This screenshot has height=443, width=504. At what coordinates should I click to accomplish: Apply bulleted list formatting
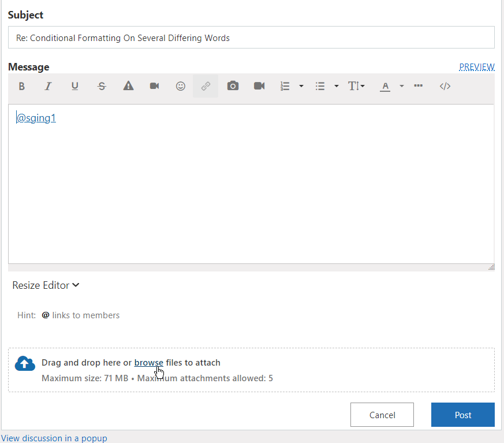pyautogui.click(x=320, y=86)
